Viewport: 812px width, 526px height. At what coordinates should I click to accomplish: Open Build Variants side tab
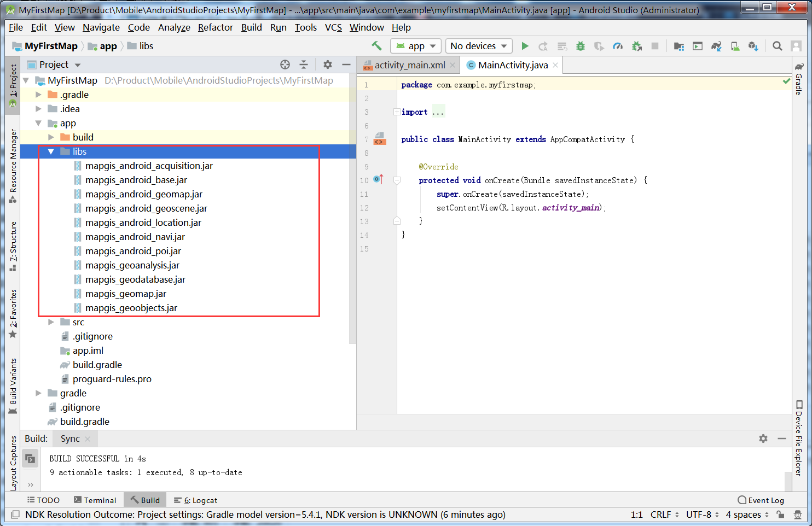point(13,387)
